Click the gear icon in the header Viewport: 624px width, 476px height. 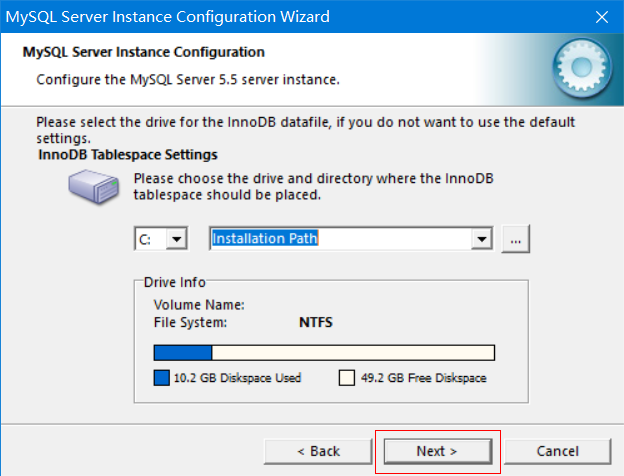click(x=582, y=68)
